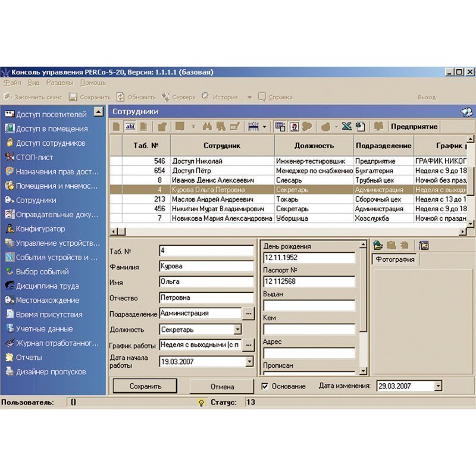Select row Маслов Андрей Андреевич
Image resolution: width=476 pixels, height=476 pixels.
coord(289,199)
